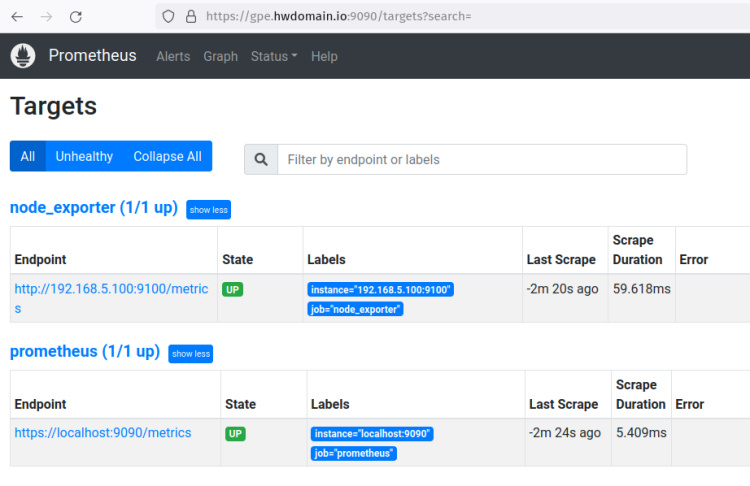This screenshot has width=750, height=486.
Task: Click the Prometheus flame logo icon
Action: [23, 56]
